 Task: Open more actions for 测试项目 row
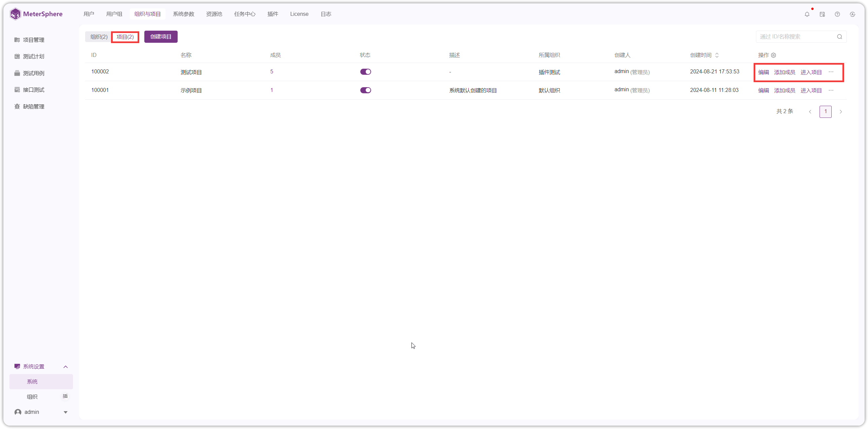point(831,72)
